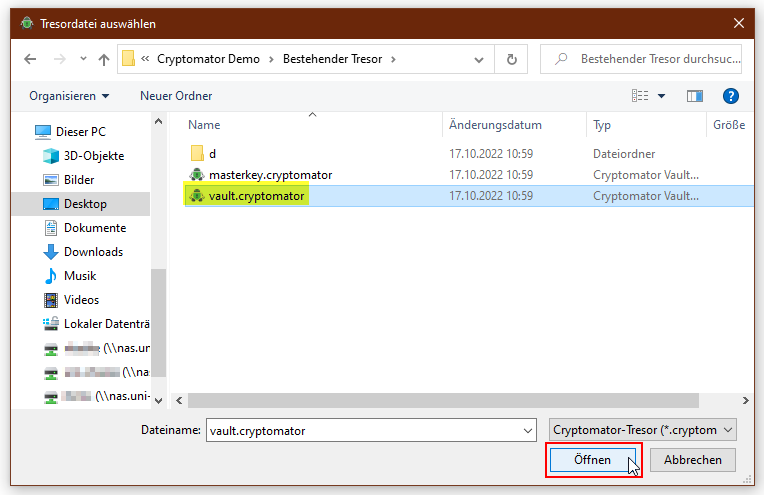Click Cryptomator icon in title bar
Screen dimensions: 764x495
coord(27,23)
